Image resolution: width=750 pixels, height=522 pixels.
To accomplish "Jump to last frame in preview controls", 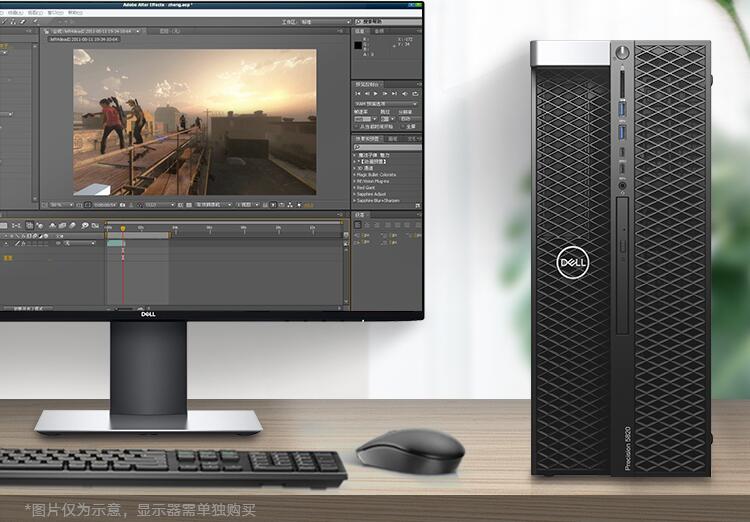I will pyautogui.click(x=391, y=94).
